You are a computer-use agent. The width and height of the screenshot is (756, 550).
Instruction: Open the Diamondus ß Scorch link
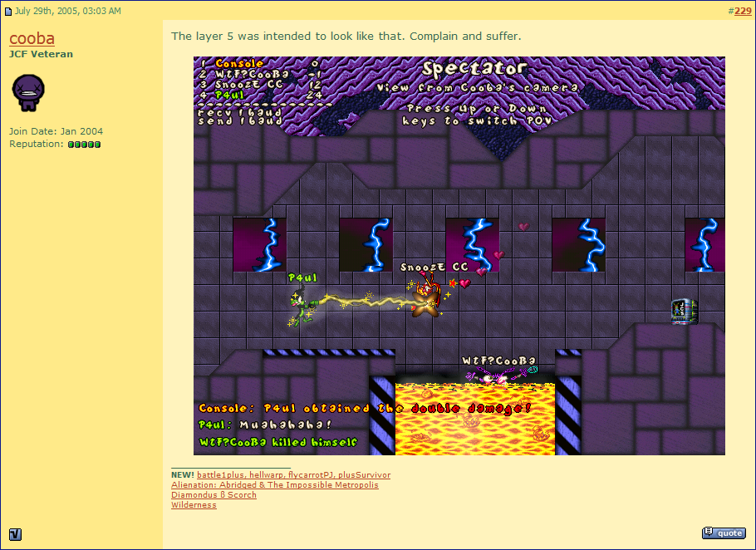tap(214, 495)
